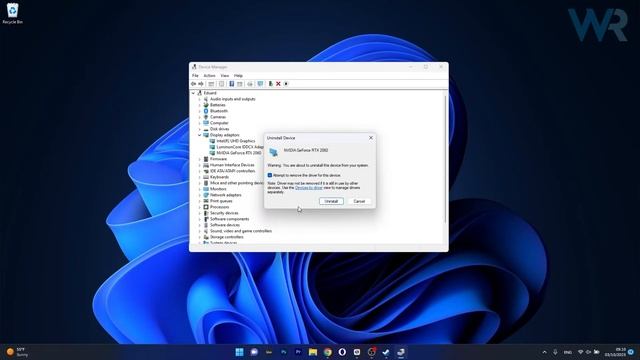Open the Windows Start button

pos(239,352)
